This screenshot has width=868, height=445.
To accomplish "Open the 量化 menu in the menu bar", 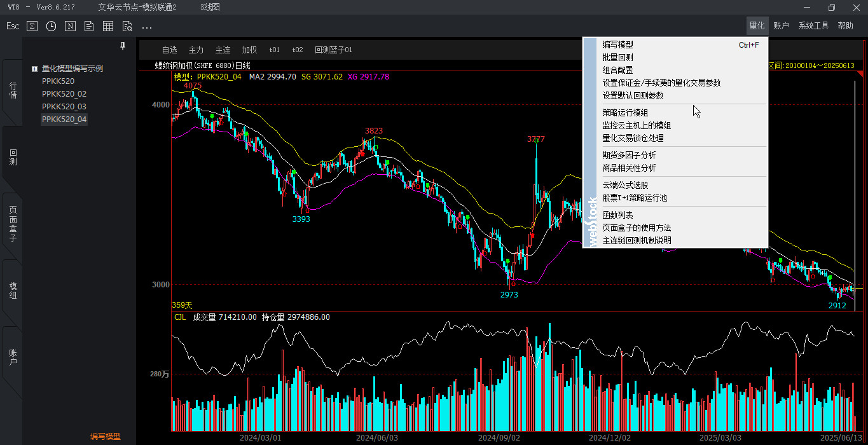I will (757, 26).
